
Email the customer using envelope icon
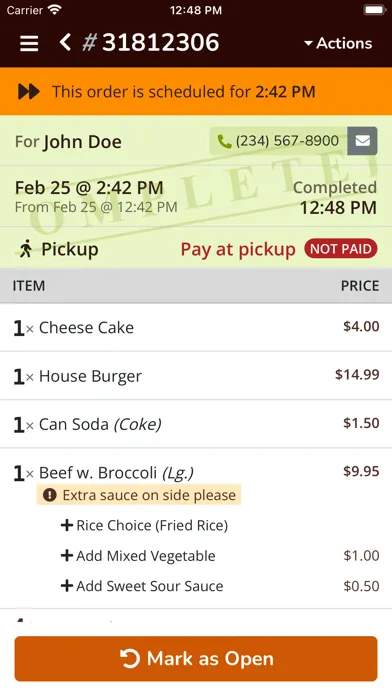pos(362,141)
